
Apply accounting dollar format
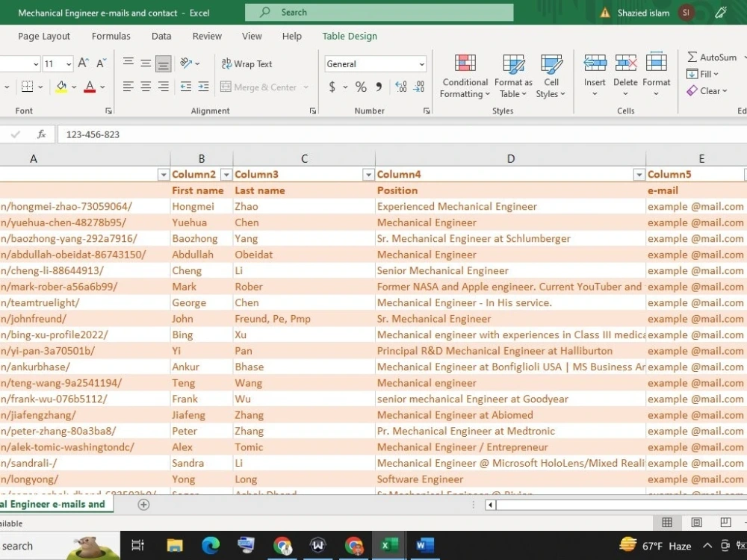[332, 87]
